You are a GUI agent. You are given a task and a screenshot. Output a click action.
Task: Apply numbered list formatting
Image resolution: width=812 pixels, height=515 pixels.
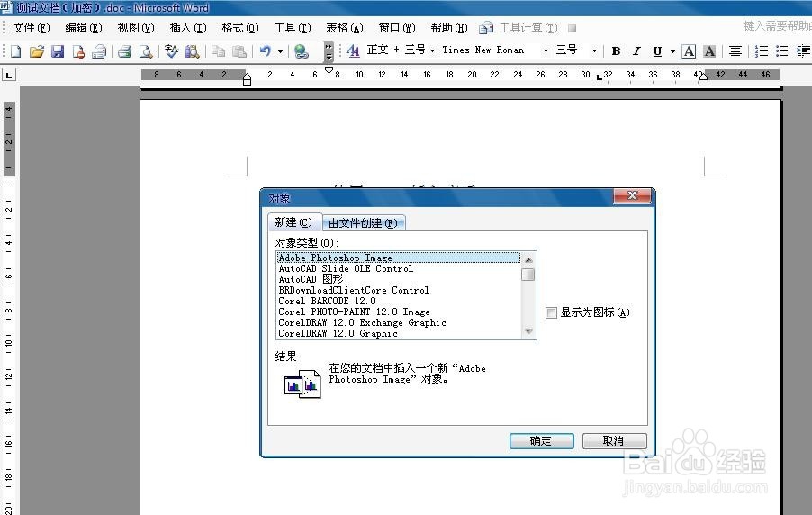(x=762, y=50)
